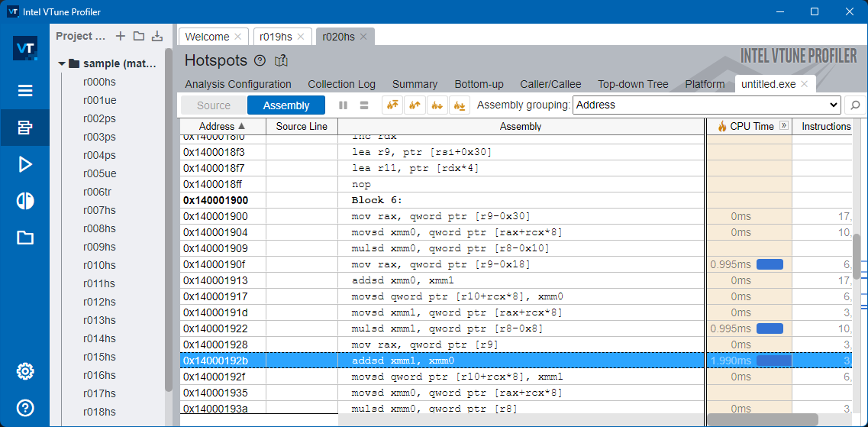Open the hamburger menu in the left sidebar

point(24,91)
